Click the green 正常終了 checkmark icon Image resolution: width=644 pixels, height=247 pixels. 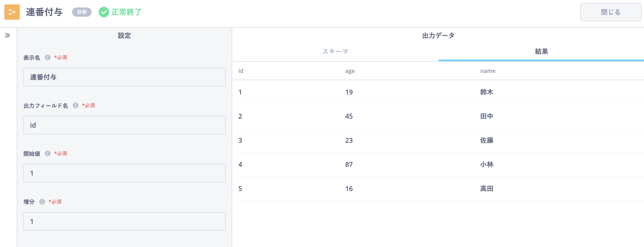[104, 12]
